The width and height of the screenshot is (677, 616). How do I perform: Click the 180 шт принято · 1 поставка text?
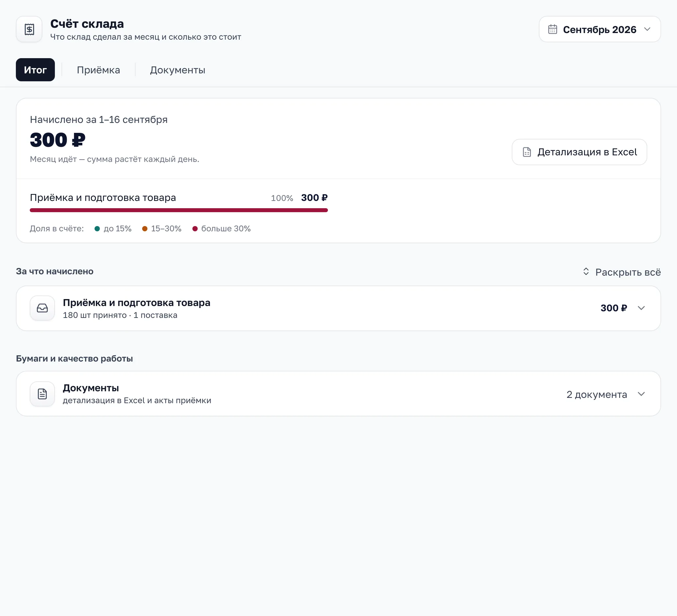point(120,315)
